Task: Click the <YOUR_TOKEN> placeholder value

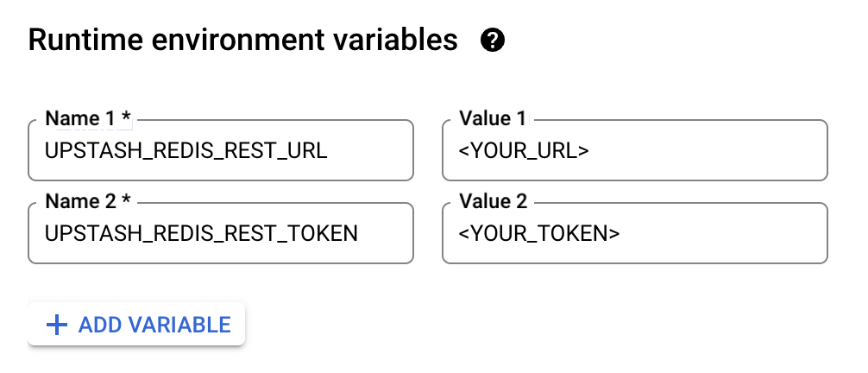Action: pos(539,233)
